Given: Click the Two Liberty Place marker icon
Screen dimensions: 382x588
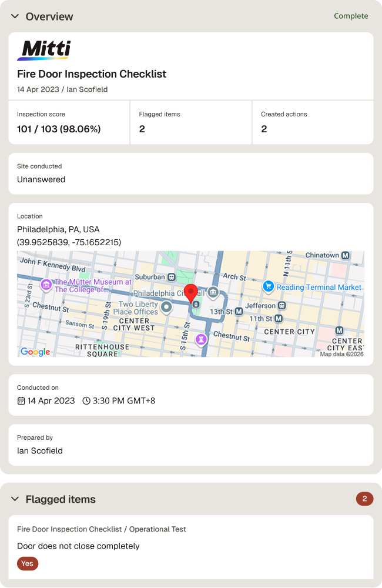Looking at the screenshot, I should (x=166, y=308).
